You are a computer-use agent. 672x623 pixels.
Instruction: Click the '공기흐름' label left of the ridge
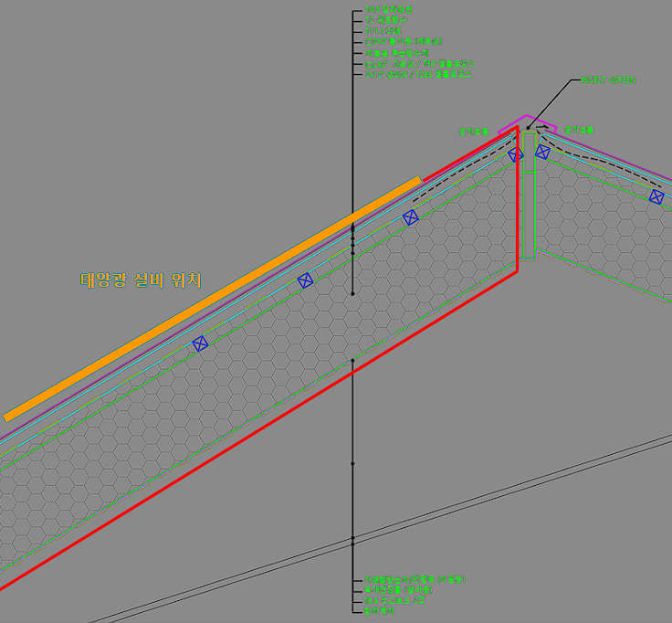(x=474, y=132)
